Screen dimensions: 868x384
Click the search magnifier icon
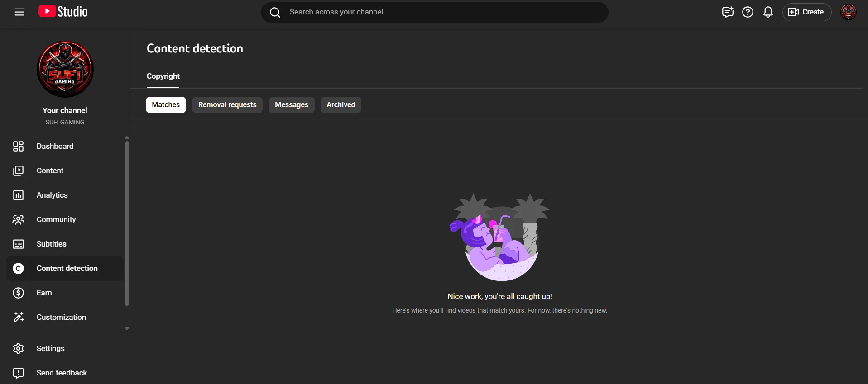[x=275, y=12]
